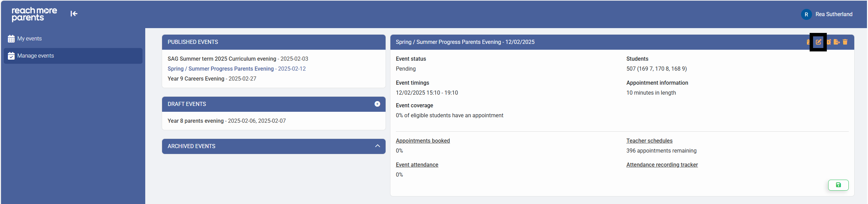This screenshot has width=868, height=204.
Task: Add new draft event with plus icon
Action: tap(377, 104)
